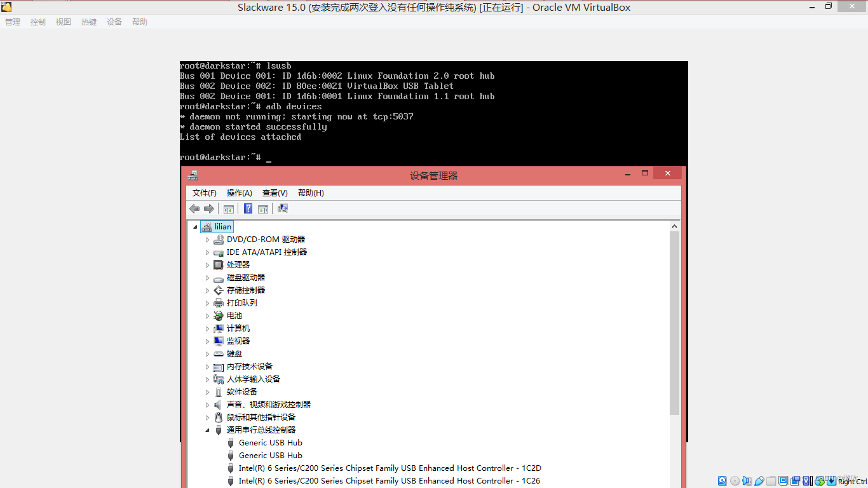
Task: Expand the 处理器 device category
Action: pyautogui.click(x=207, y=264)
